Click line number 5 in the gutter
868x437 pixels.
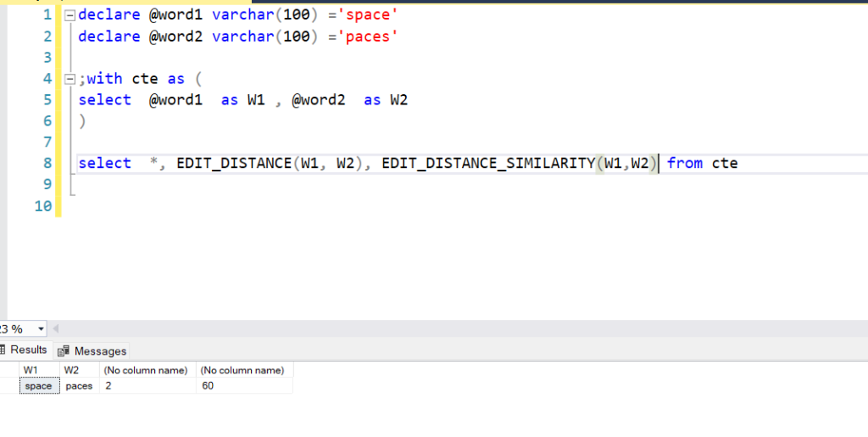(47, 99)
